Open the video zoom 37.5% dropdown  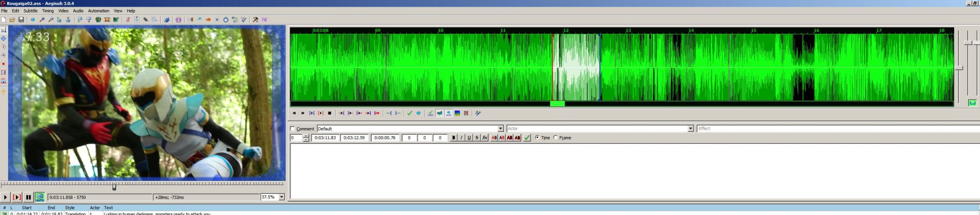(x=281, y=197)
